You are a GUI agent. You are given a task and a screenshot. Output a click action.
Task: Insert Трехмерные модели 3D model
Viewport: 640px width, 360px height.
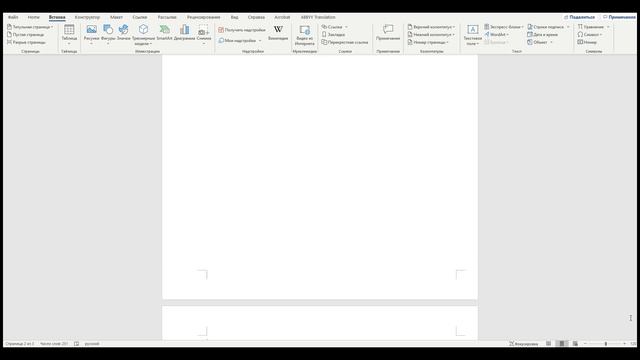point(143,34)
